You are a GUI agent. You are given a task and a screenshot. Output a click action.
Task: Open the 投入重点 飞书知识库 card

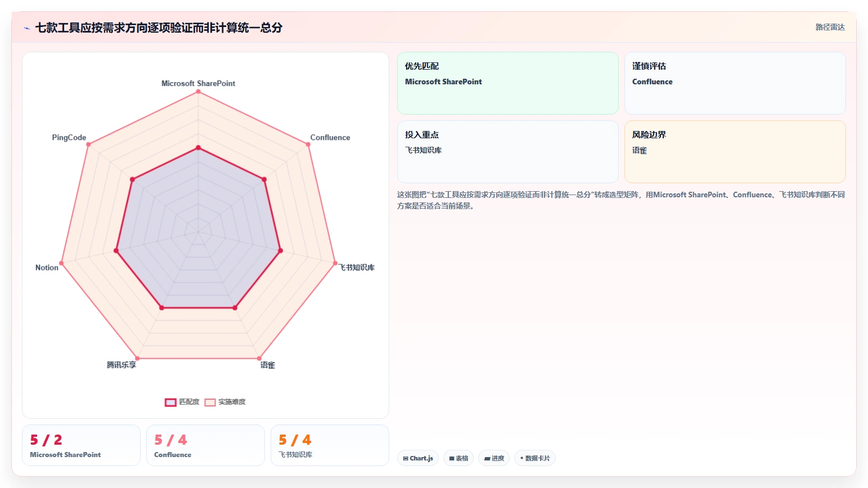[508, 152]
